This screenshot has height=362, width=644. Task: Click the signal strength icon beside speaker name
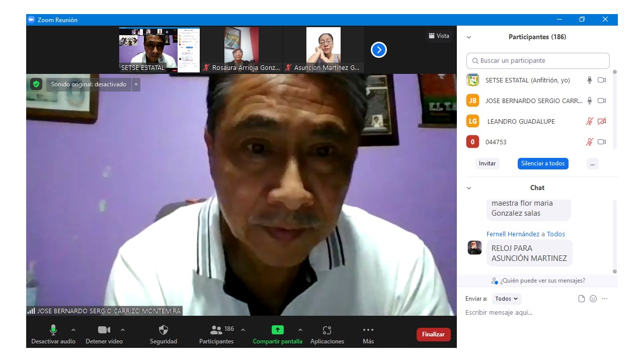(31, 311)
